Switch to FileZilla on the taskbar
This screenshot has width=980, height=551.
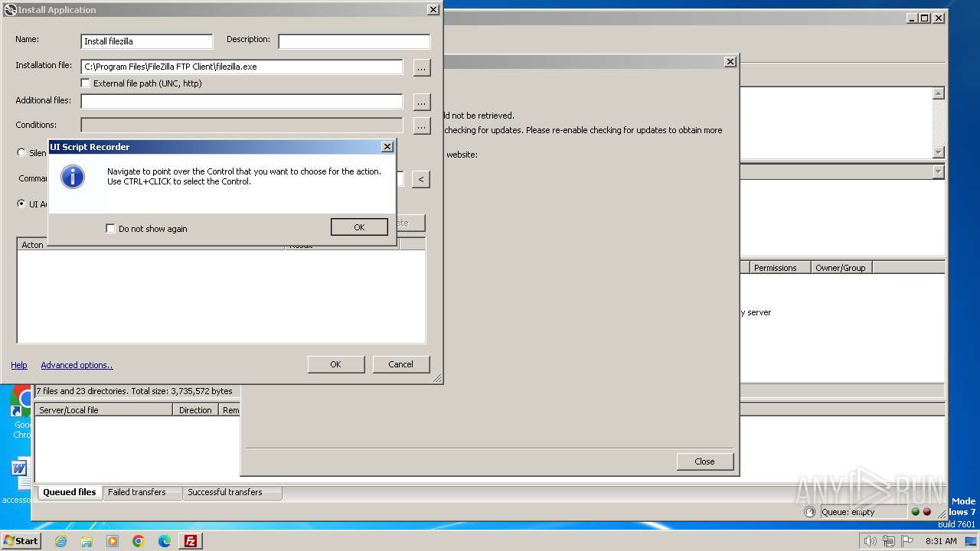click(191, 541)
